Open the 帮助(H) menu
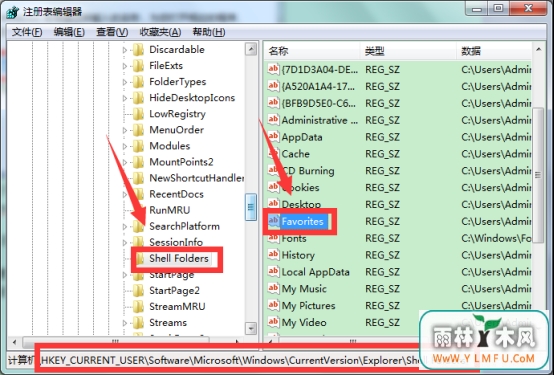This screenshot has height=375, width=554. 208,32
